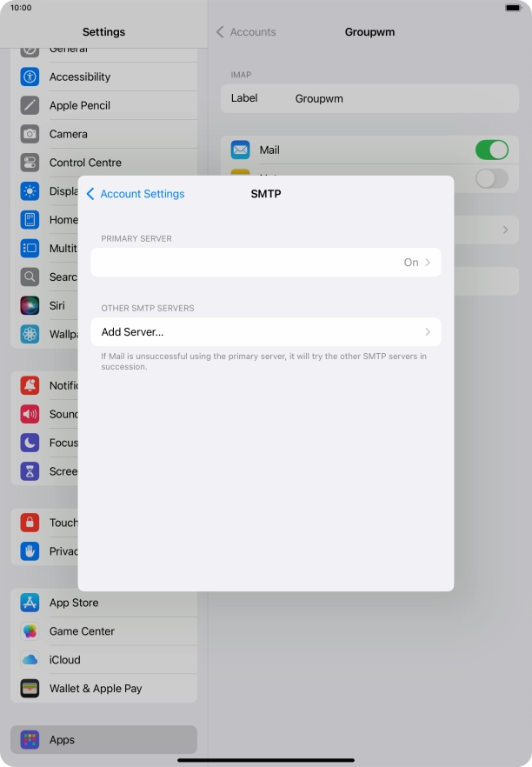Tap the Siri icon in sidebar
Viewport: 532px width, 767px height.
[x=30, y=306]
